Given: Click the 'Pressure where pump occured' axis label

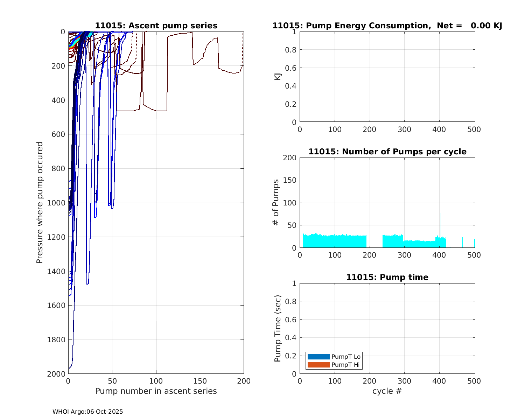Looking at the screenshot, I should point(40,203).
